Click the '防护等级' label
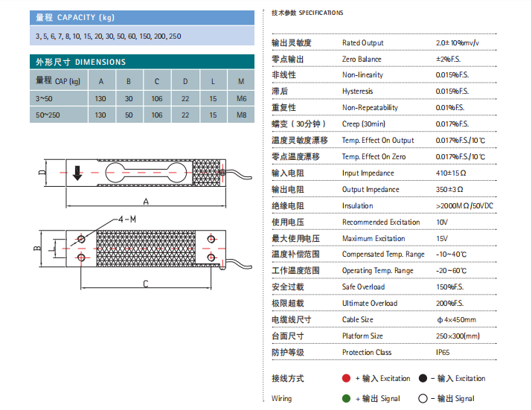 (288, 352)
